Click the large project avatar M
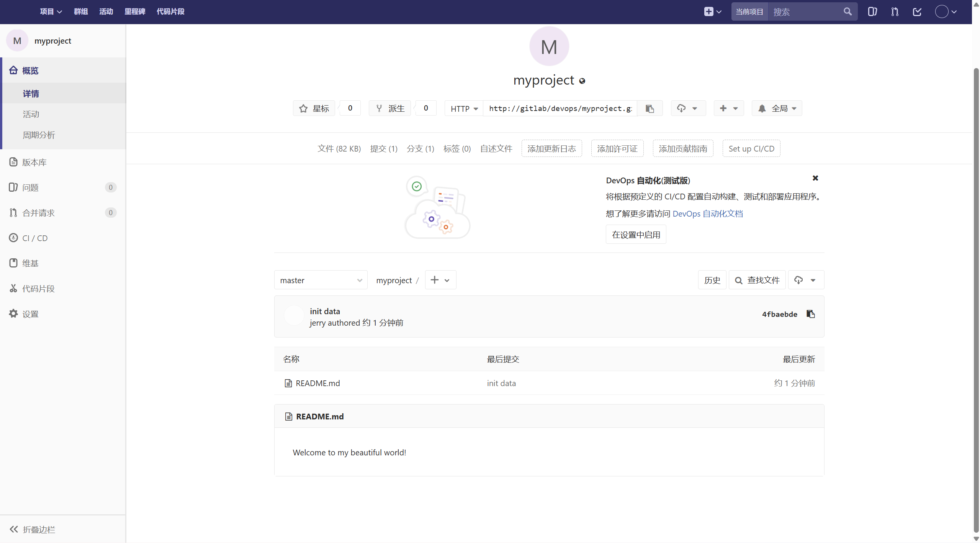 click(x=549, y=46)
